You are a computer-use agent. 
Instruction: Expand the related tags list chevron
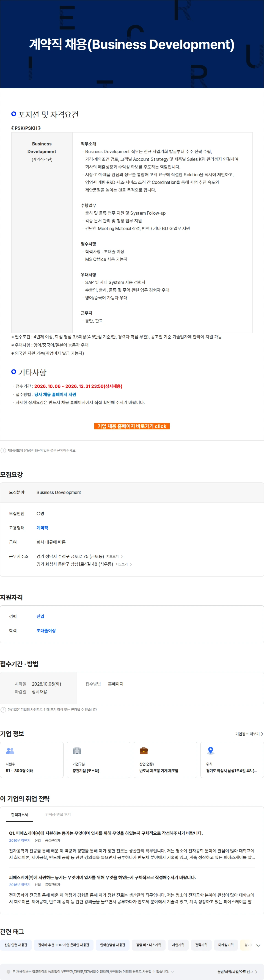pos(258,945)
